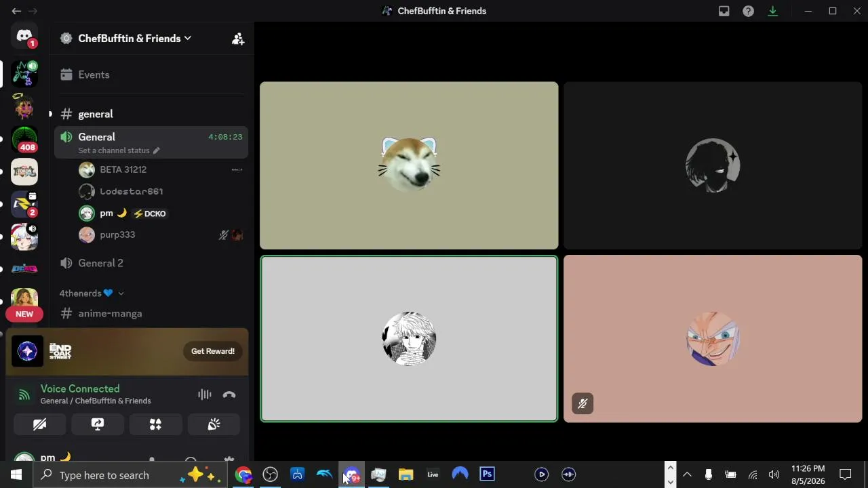The height and width of the screenshot is (488, 868).
Task: Click the 4:08:23 call timer
Action: tap(225, 137)
